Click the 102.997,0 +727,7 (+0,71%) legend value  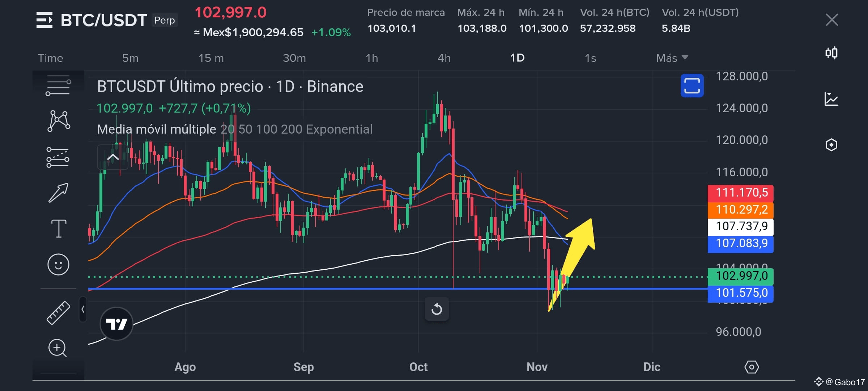174,108
